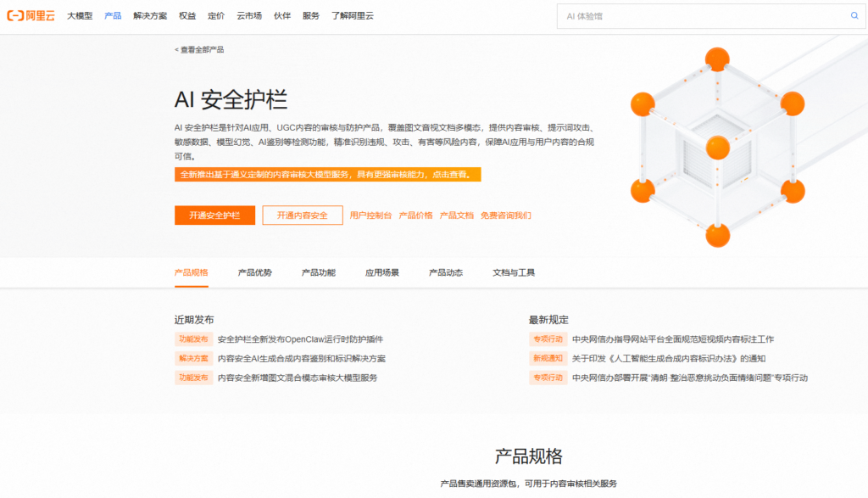Select the 应用场景 tab

[382, 272]
